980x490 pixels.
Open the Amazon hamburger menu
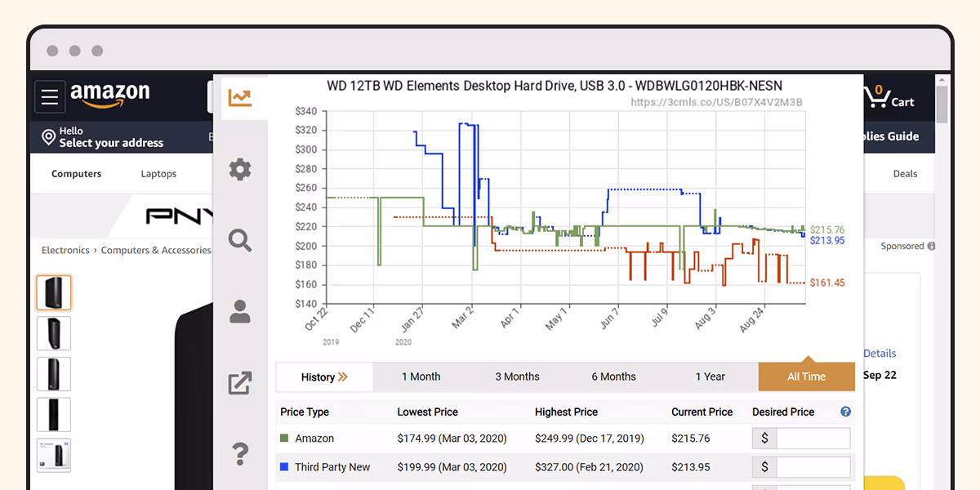click(x=50, y=97)
